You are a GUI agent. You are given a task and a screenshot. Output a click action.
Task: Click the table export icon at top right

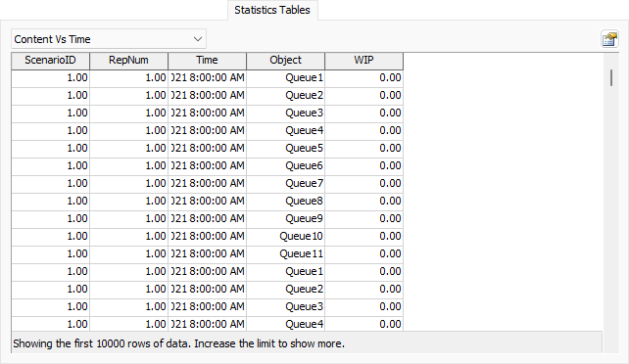pos(609,39)
